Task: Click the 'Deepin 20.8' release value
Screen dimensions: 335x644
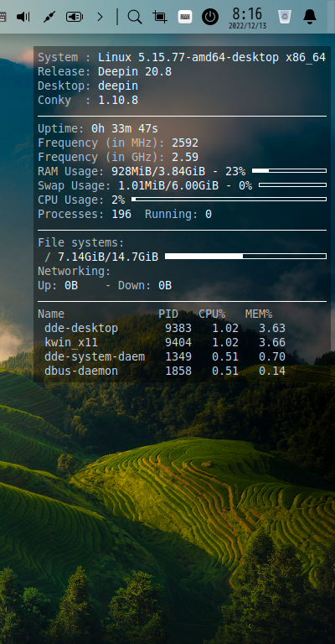Action: 135,72
